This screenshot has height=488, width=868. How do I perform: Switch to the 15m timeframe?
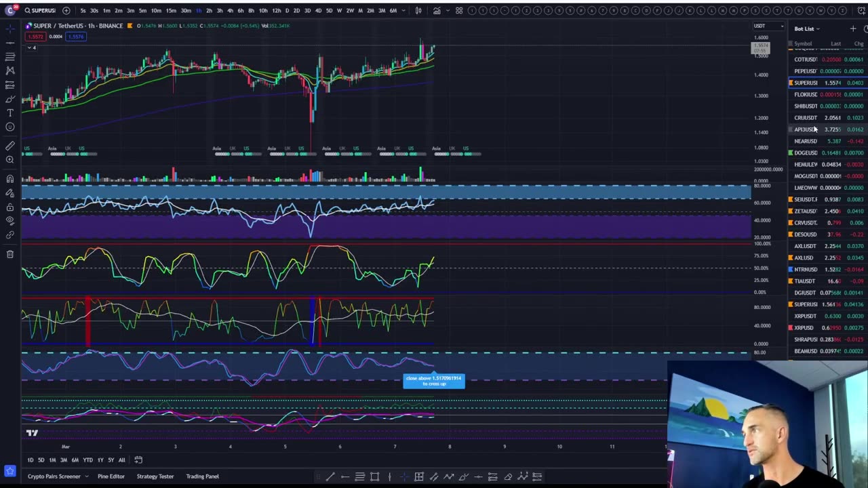pyautogui.click(x=171, y=10)
